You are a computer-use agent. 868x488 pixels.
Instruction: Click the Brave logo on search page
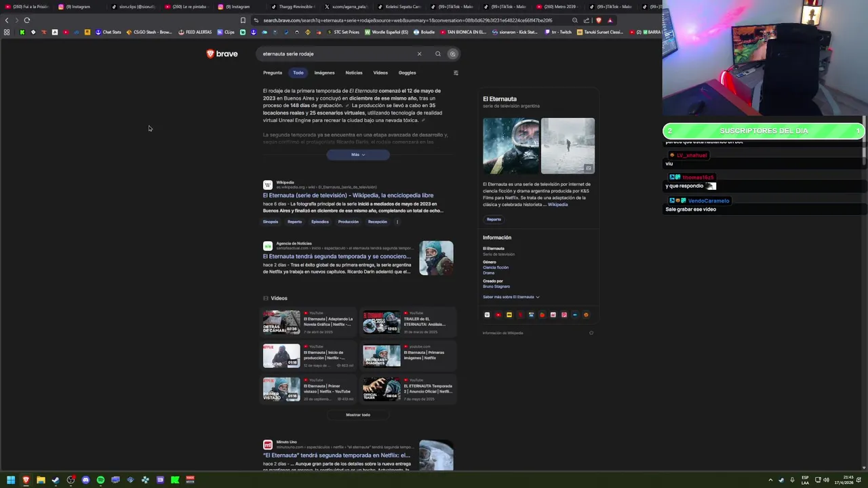pos(222,54)
